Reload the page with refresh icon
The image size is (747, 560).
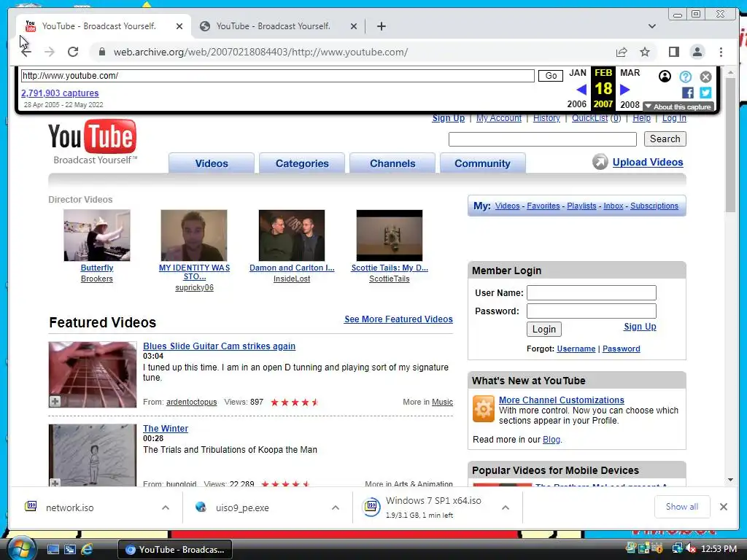[x=73, y=52]
